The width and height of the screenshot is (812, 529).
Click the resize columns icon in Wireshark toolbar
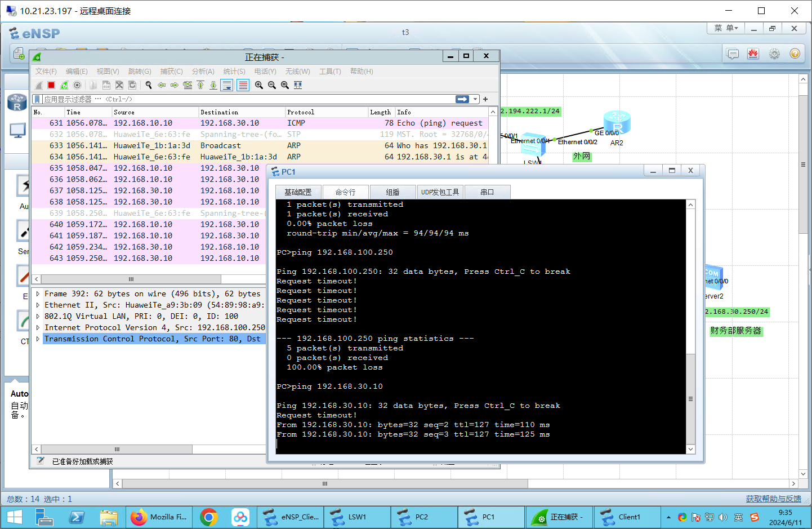click(298, 85)
